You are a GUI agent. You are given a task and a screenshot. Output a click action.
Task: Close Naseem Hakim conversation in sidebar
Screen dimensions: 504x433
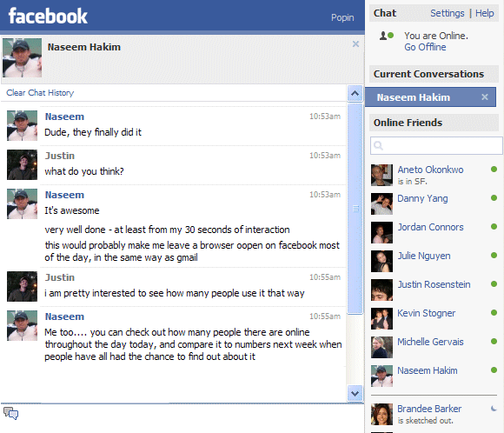485,97
